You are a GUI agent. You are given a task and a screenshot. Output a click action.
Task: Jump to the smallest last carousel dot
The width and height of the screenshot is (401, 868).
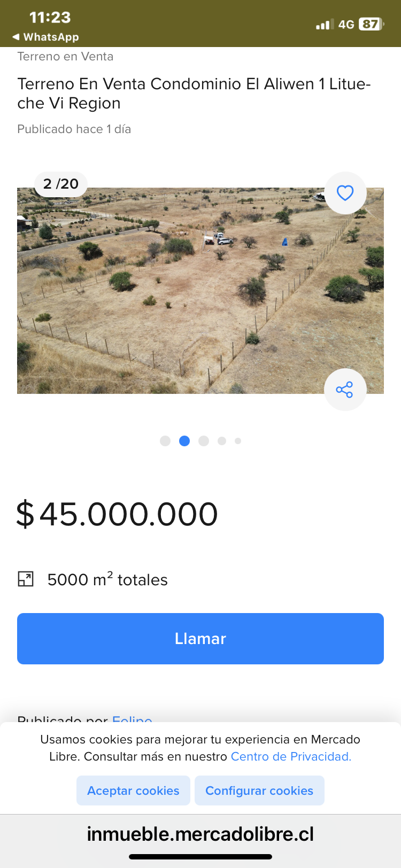click(x=238, y=441)
